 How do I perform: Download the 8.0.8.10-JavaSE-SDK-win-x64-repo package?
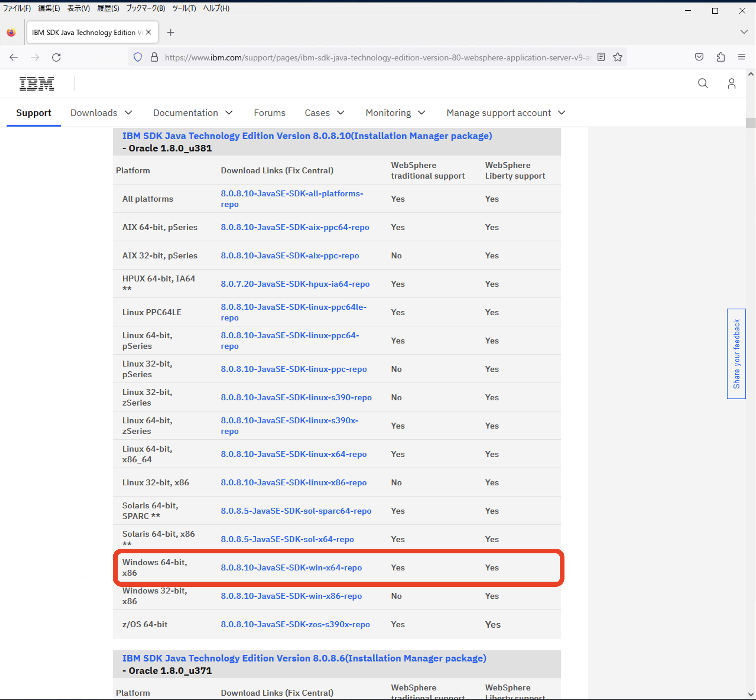pos(291,568)
